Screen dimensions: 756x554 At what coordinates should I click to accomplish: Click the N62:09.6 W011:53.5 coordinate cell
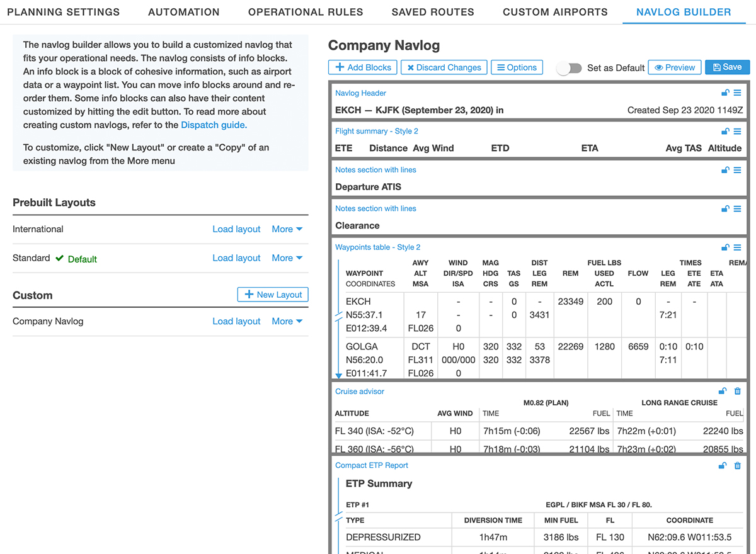[x=689, y=538]
